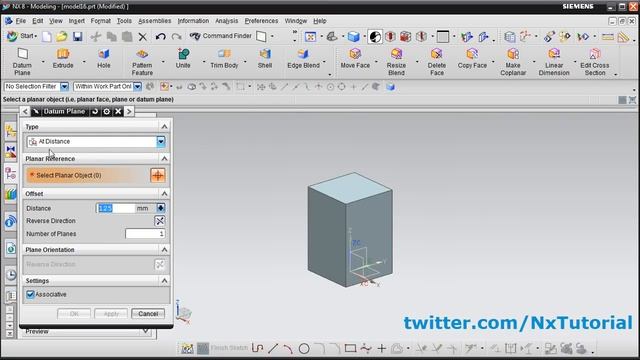Image resolution: width=640 pixels, height=360 pixels.
Task: Close the Datum Plane dialog with X
Action: coord(118,111)
